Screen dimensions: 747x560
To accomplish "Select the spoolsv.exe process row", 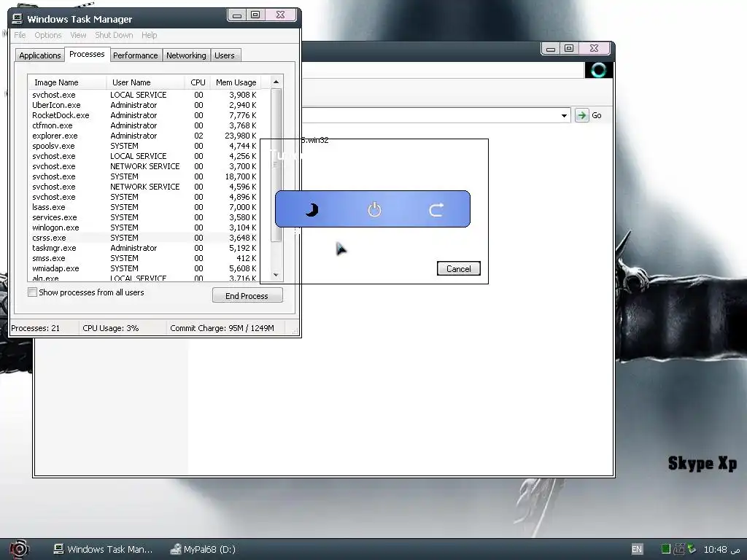I will point(144,146).
